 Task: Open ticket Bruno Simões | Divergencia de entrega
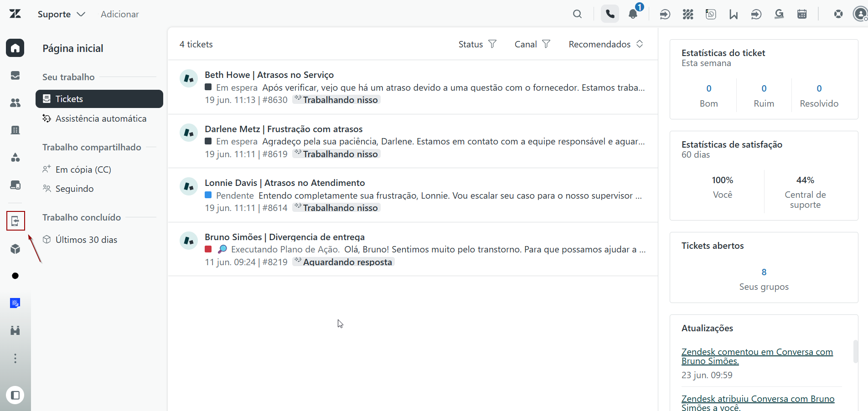(413, 249)
